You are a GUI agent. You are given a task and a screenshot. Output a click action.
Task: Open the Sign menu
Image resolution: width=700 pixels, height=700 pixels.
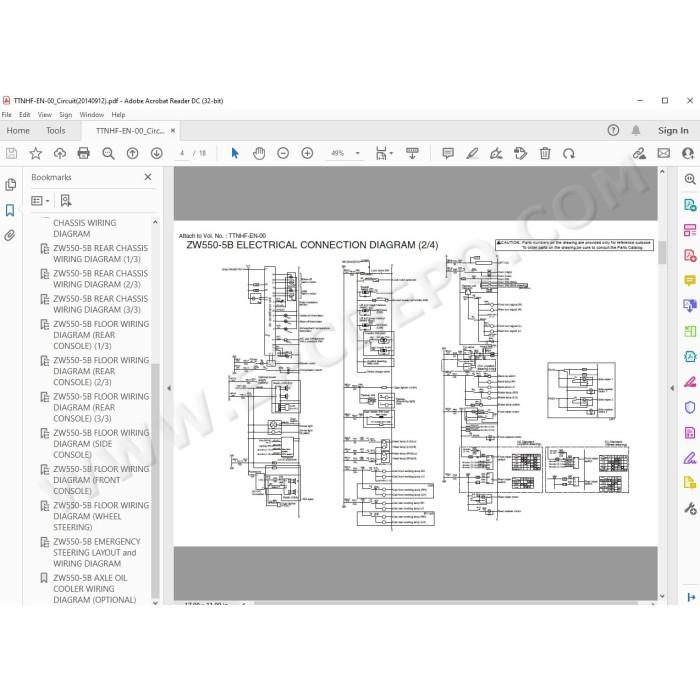click(x=66, y=115)
